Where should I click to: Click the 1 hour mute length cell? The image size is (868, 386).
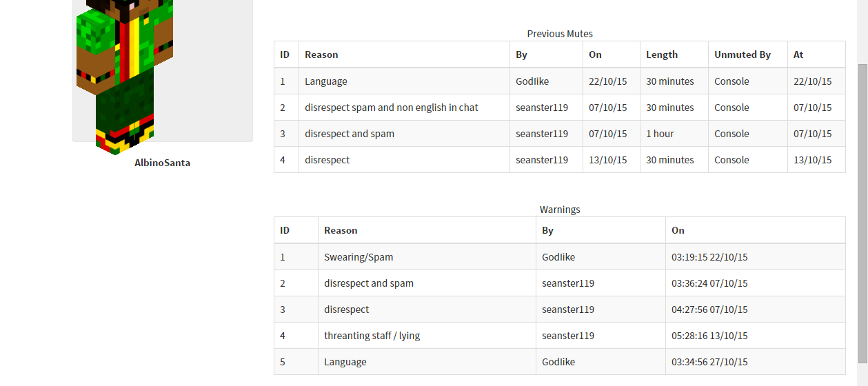(660, 134)
